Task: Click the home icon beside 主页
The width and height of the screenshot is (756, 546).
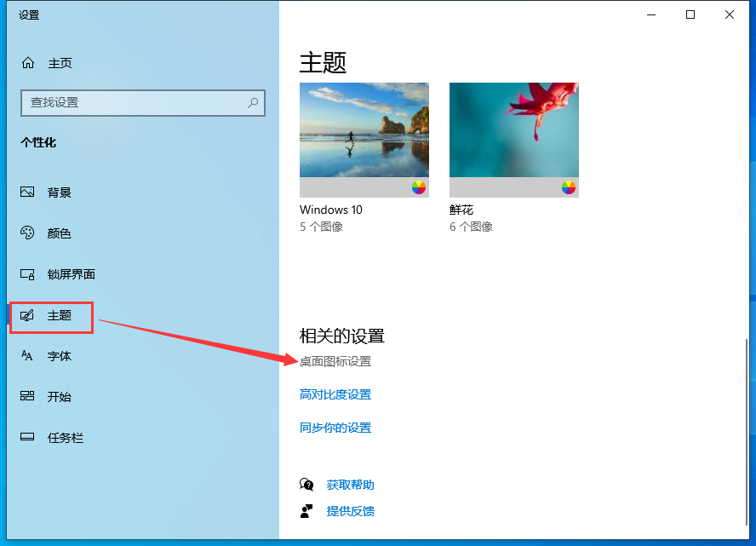Action: coord(28,63)
